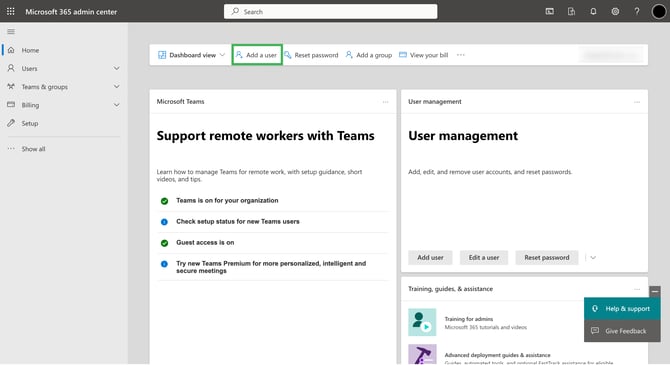Minimize the help and feedback widget
The width and height of the screenshot is (670, 365).
[x=655, y=291]
